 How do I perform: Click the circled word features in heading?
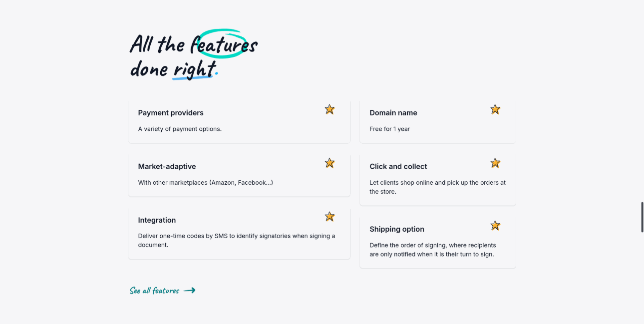[x=223, y=45]
